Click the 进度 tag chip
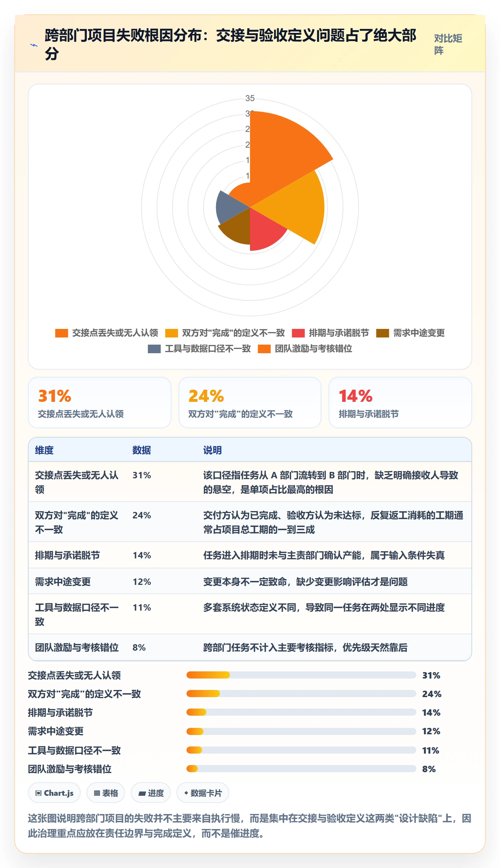Screen dimensions: 500x868 point(151,793)
